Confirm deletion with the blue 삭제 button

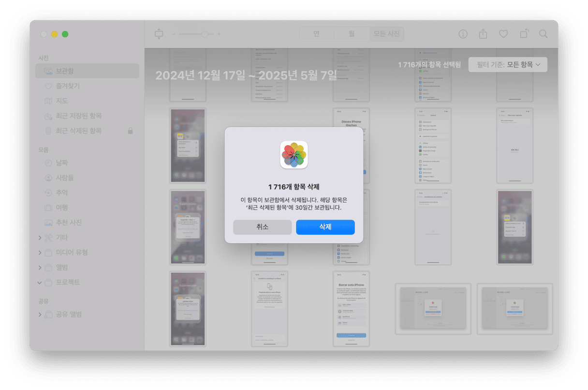point(325,227)
